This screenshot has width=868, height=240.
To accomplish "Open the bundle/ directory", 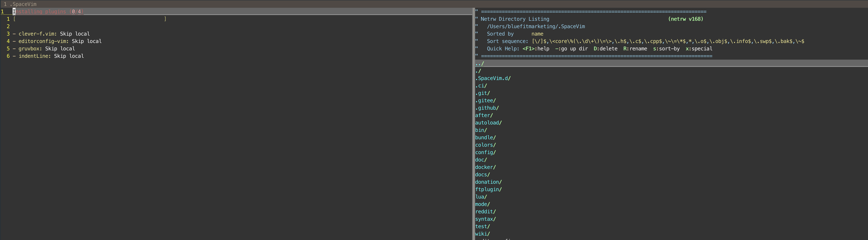I will point(486,137).
